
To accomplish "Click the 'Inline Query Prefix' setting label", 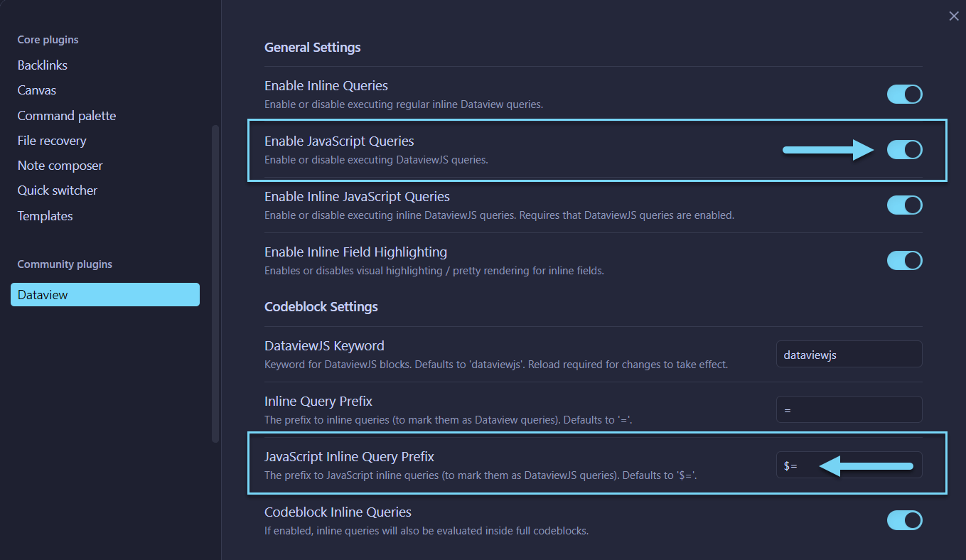I will pos(318,402).
